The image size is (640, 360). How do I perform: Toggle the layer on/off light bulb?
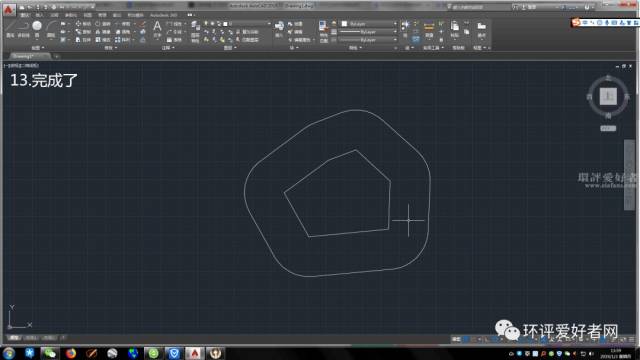(x=206, y=24)
